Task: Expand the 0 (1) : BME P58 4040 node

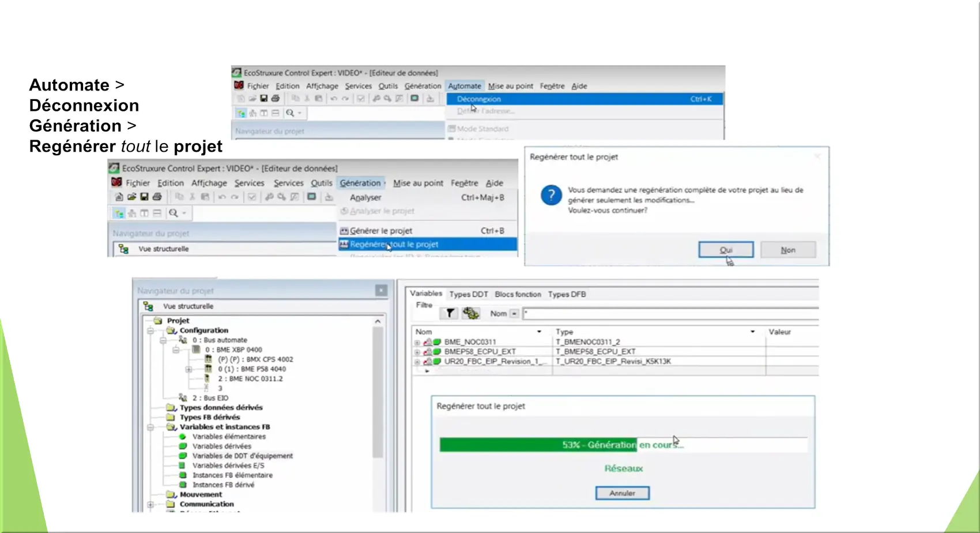Action: pos(189,369)
